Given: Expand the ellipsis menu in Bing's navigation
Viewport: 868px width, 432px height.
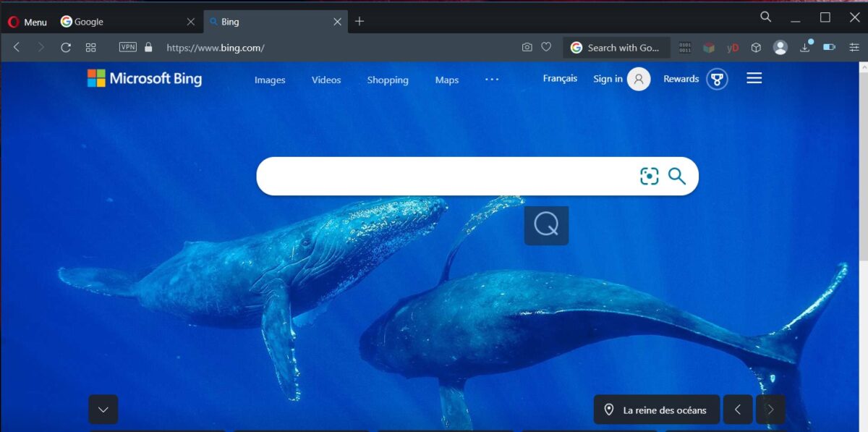Looking at the screenshot, I should coord(492,80).
